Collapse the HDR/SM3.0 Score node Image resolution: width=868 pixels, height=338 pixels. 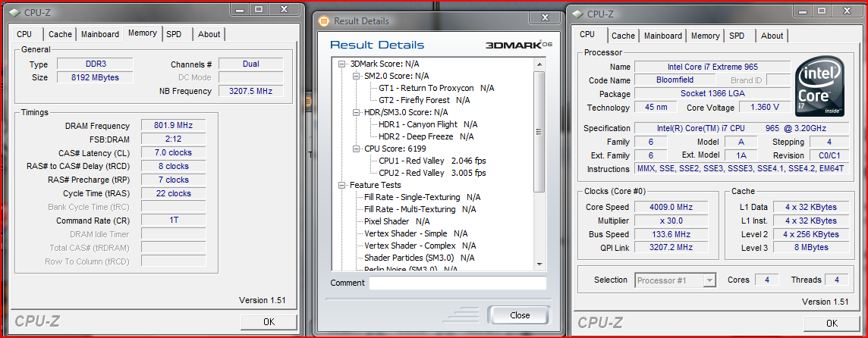[356, 112]
